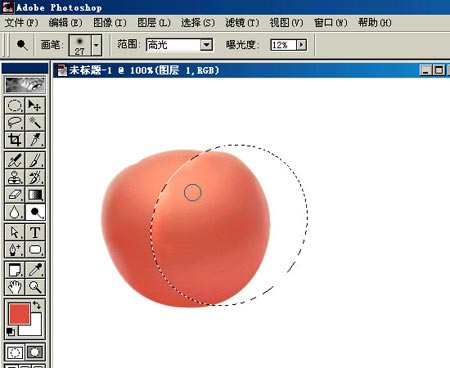Open the exposure slider arrow beside 12%

tap(302, 45)
